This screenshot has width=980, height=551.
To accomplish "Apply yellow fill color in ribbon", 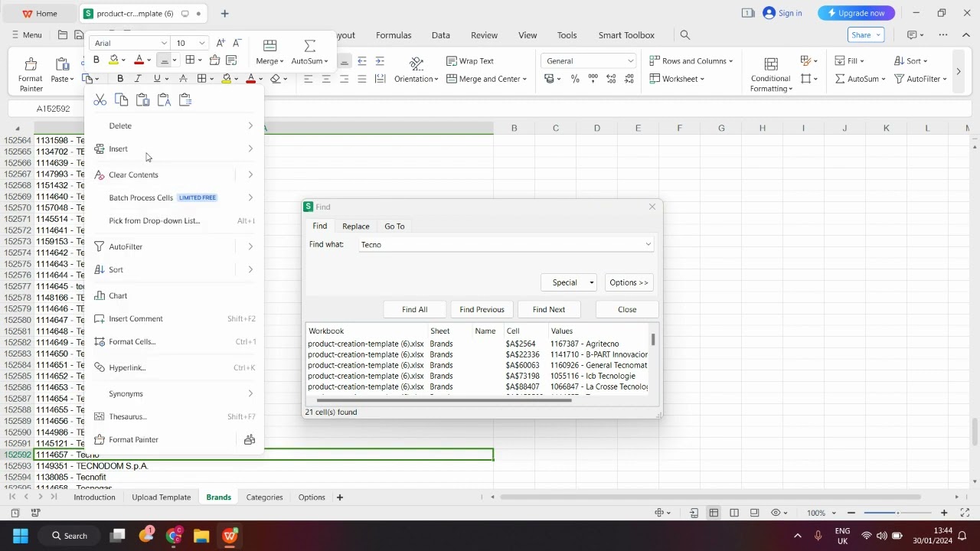I will point(227,79).
